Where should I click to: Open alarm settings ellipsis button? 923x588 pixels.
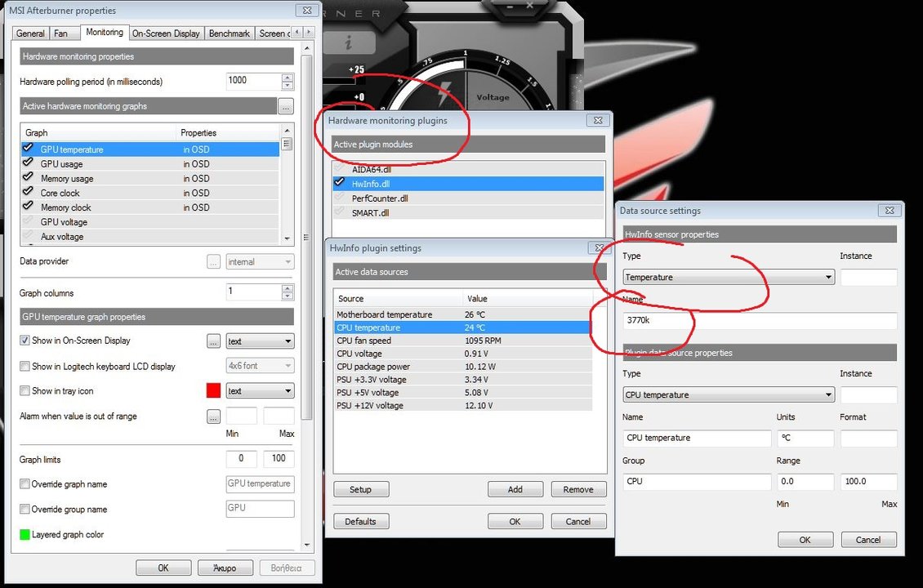214,416
